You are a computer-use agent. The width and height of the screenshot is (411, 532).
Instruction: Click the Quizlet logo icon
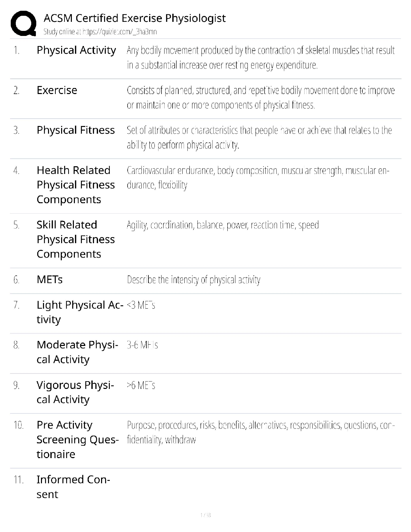point(23,23)
